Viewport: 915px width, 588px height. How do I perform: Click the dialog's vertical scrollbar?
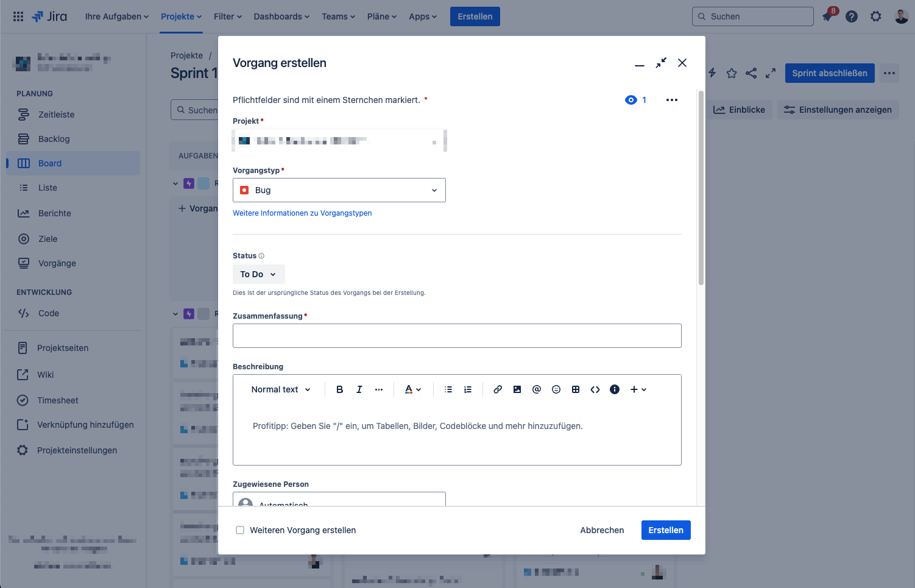pyautogui.click(x=701, y=188)
